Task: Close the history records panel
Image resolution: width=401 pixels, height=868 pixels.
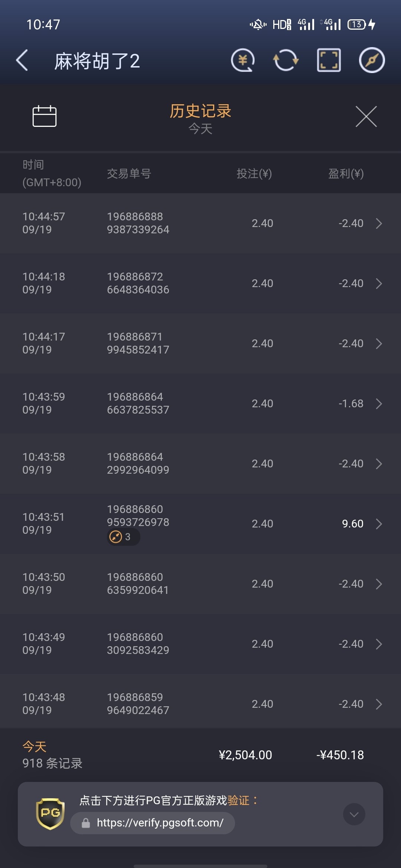Action: [366, 116]
